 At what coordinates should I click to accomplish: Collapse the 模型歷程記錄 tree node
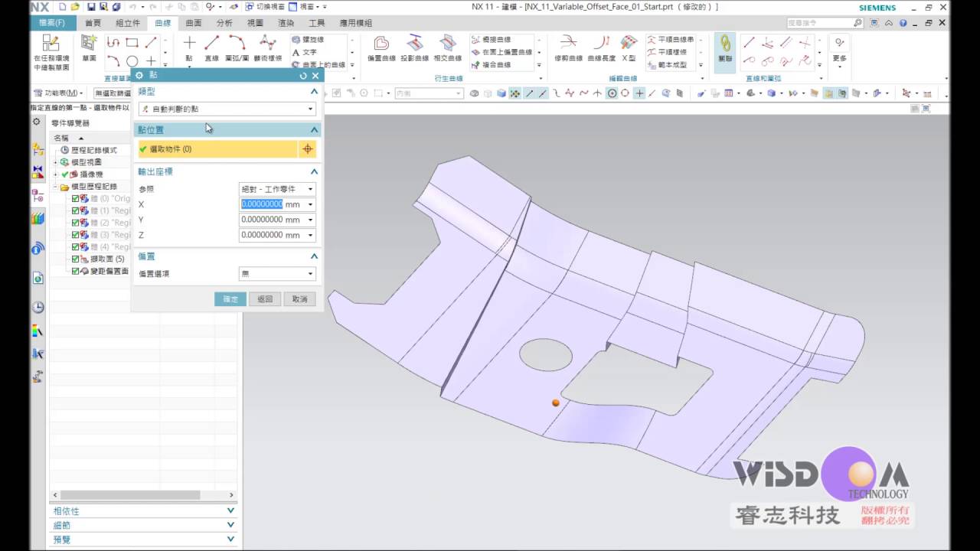[x=56, y=187]
